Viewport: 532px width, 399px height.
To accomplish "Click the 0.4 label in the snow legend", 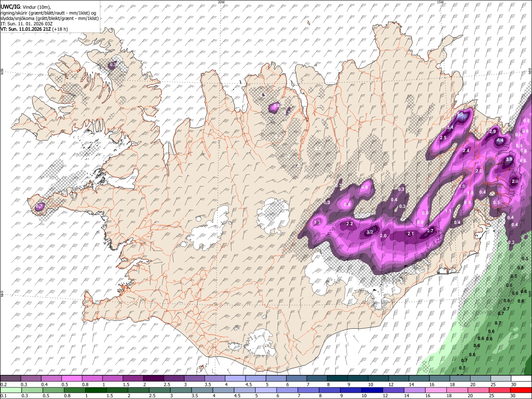I will pyautogui.click(x=44, y=384).
